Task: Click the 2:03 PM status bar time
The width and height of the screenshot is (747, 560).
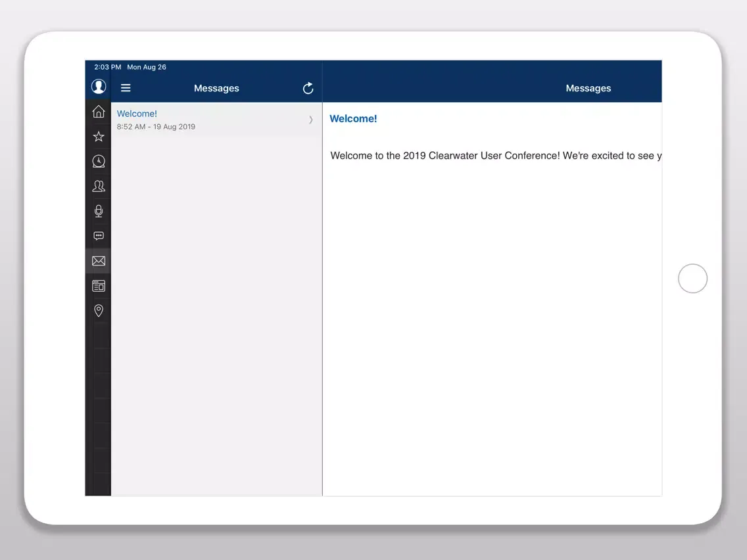Action: point(108,67)
